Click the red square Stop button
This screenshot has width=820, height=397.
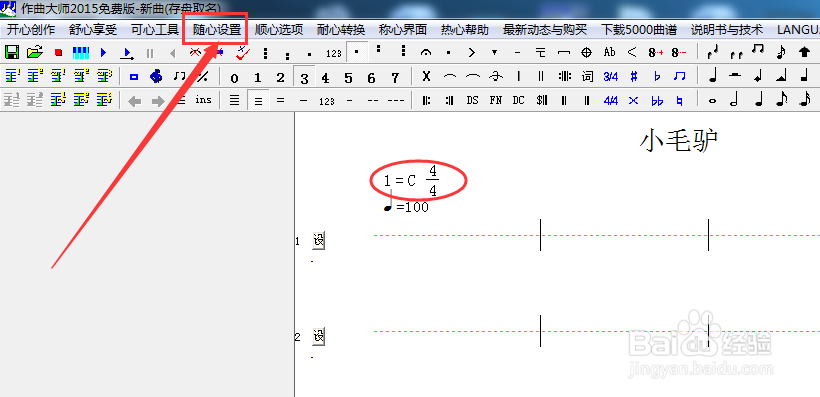point(58,53)
